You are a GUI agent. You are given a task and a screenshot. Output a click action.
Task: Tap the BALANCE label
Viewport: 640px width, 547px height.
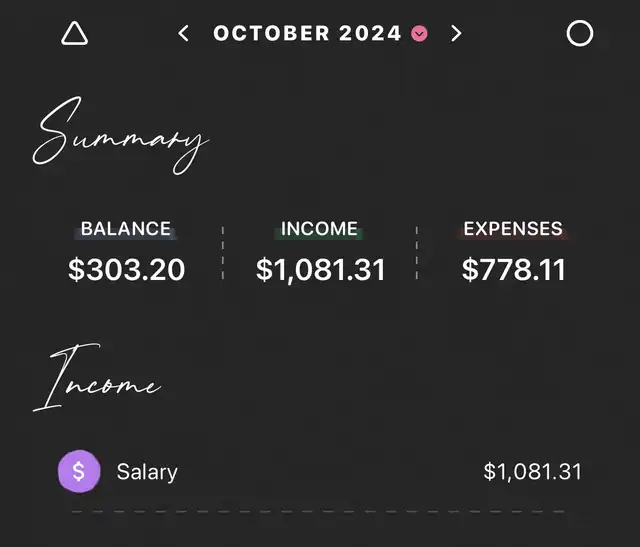coord(126,229)
